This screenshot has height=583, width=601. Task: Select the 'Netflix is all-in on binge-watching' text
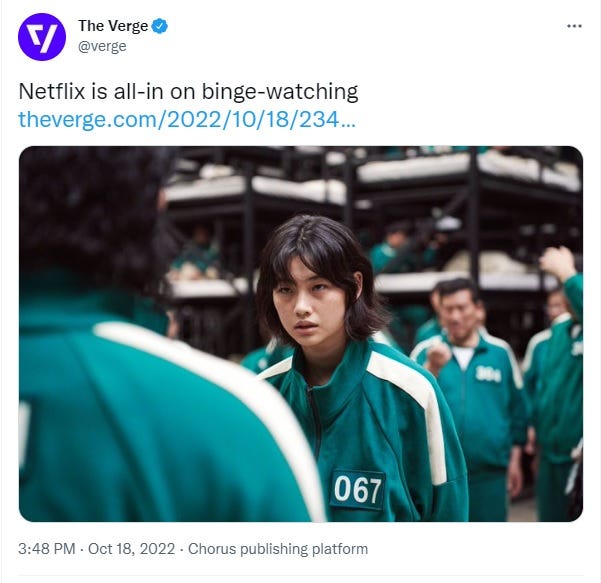[188, 92]
